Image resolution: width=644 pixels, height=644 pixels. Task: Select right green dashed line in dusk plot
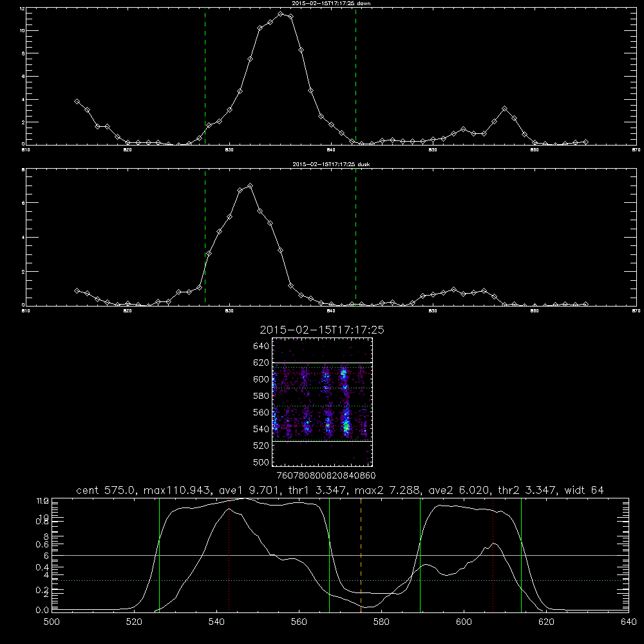click(355, 237)
